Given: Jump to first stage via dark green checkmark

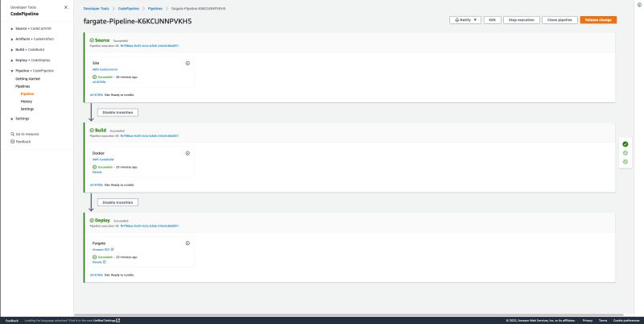Looking at the screenshot, I should click(625, 144).
